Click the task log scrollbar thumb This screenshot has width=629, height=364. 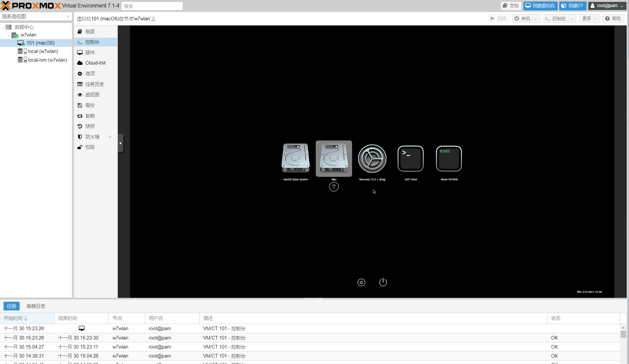[x=623, y=334]
